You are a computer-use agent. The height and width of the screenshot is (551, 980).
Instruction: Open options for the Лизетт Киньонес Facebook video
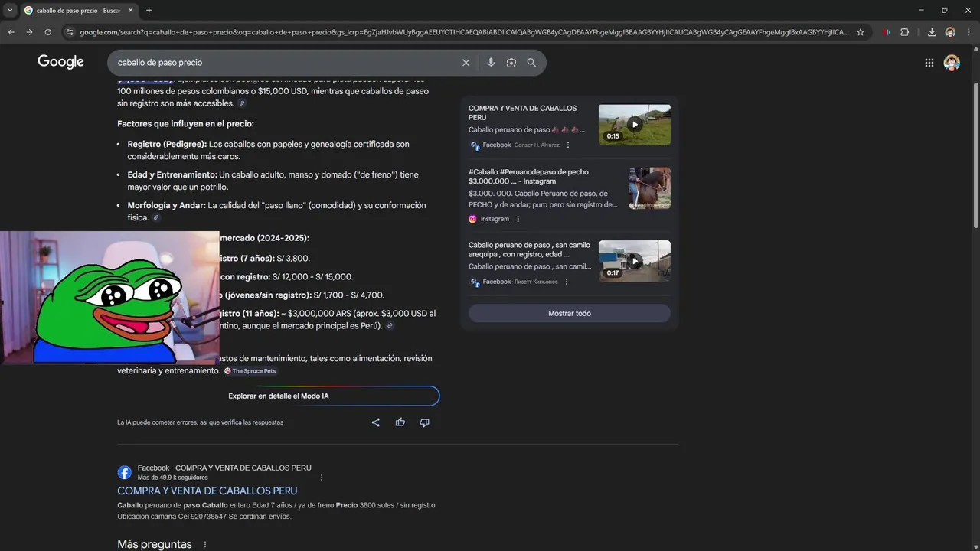tap(567, 282)
